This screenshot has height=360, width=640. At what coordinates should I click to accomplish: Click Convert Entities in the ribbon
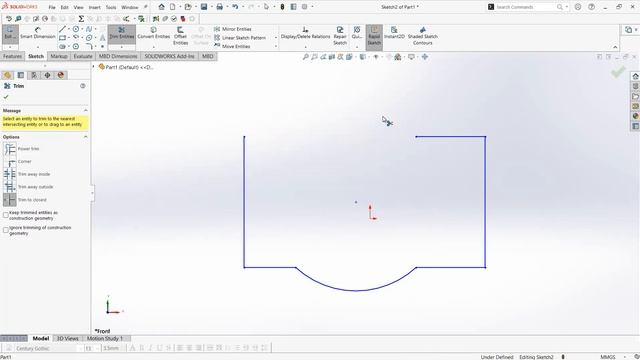click(153, 33)
